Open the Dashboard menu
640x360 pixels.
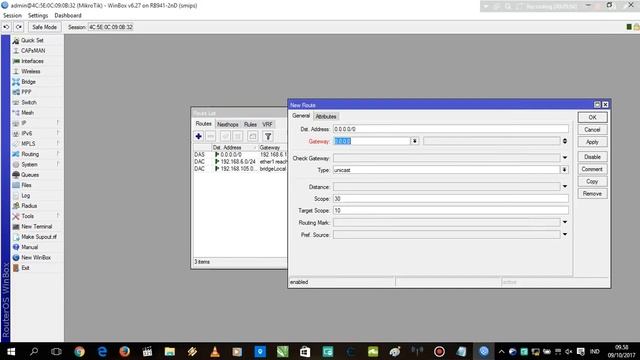point(68,16)
